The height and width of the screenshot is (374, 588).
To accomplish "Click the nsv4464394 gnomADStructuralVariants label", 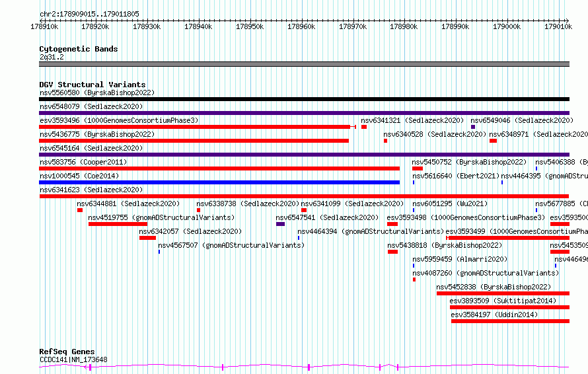I will [x=371, y=231].
